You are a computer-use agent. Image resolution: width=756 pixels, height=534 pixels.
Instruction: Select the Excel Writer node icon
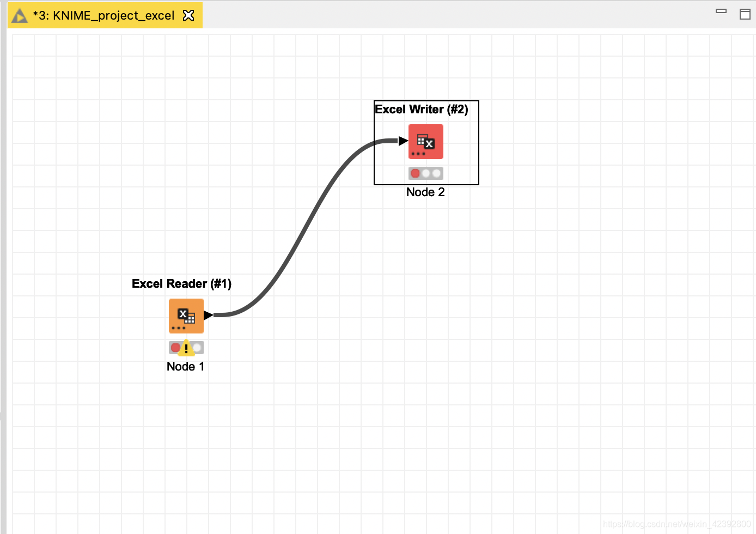tap(426, 142)
